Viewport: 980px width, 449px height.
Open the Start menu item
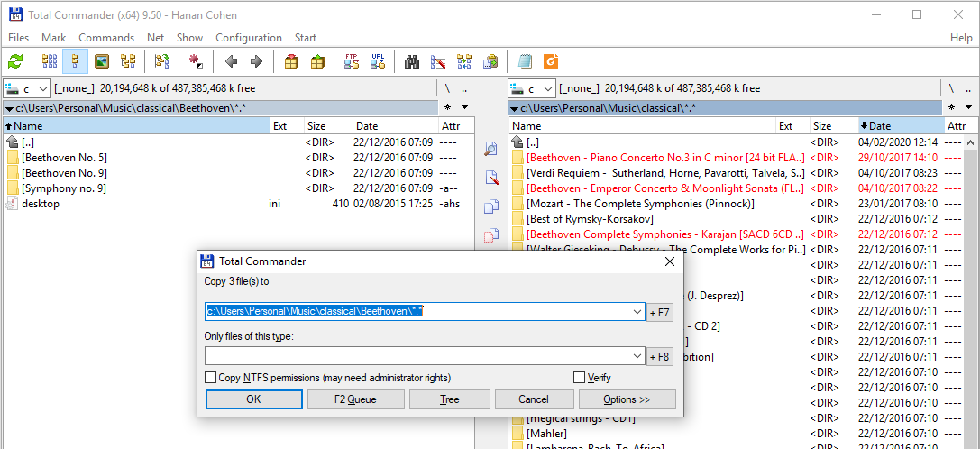(306, 38)
